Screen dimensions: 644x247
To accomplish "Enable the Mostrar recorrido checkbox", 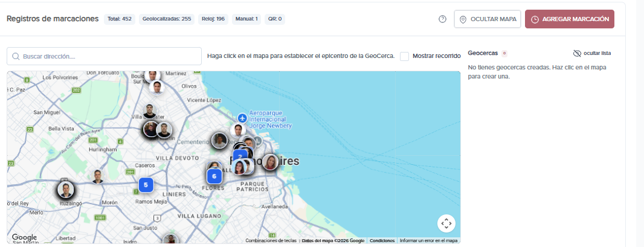I will [x=405, y=56].
